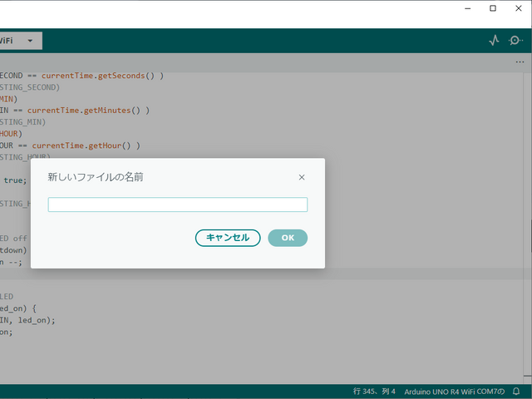Click the 行 345、列 4 cursor position
Viewport: 532px width, 399px height.
click(374, 392)
